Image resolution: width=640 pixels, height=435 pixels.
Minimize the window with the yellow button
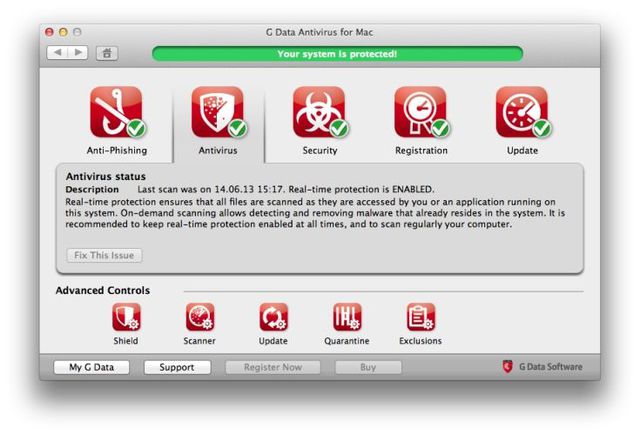point(63,32)
